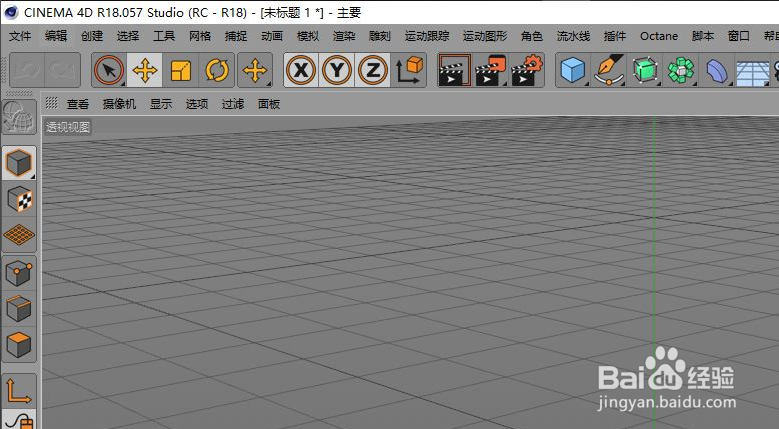
Task: Click the Redo arrow icon
Action: click(62, 70)
